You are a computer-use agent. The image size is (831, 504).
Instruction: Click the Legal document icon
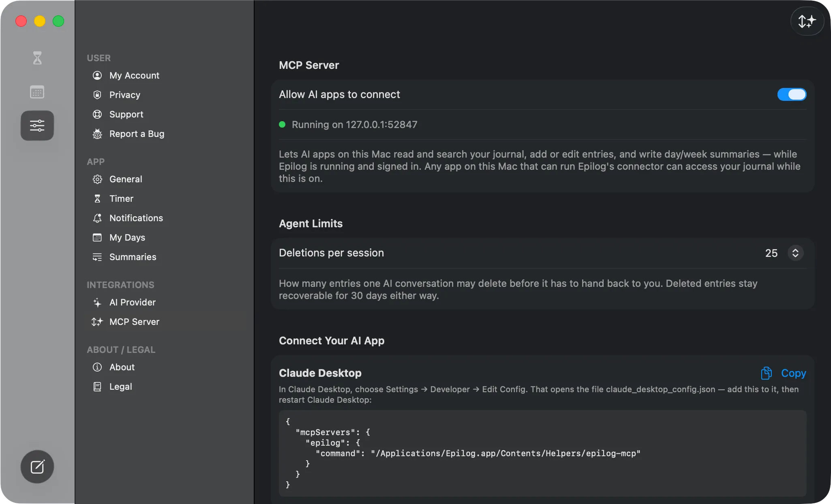[97, 387]
